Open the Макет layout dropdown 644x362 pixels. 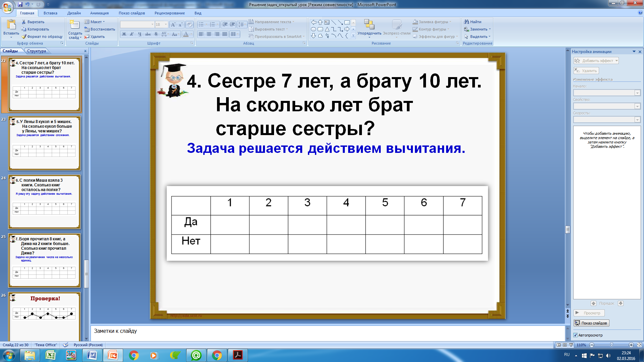click(x=95, y=22)
